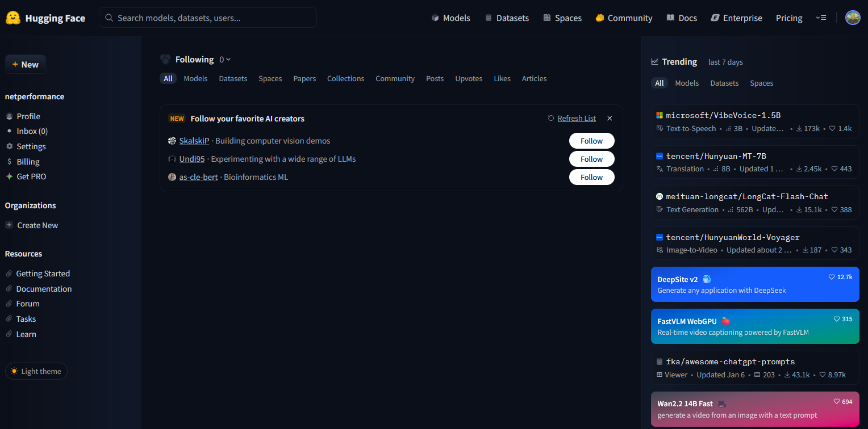Open Billing from the sidebar
The height and width of the screenshot is (429, 868).
[28, 162]
